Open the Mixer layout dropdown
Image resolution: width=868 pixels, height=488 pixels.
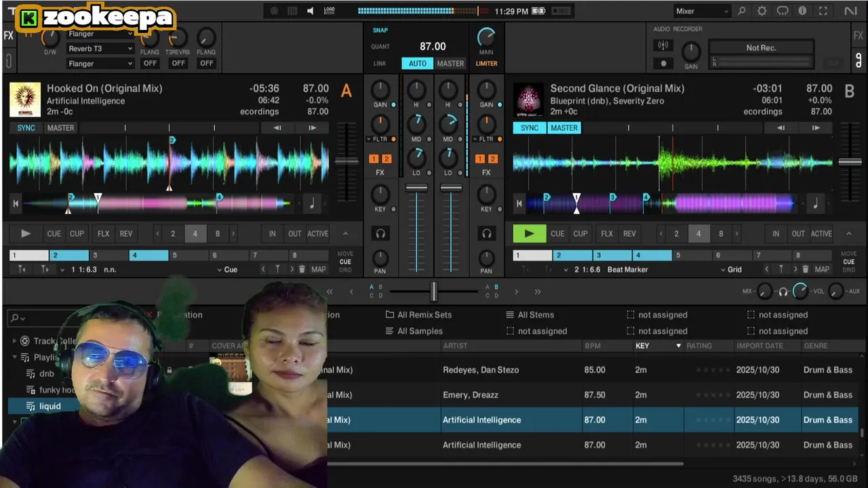tap(703, 11)
